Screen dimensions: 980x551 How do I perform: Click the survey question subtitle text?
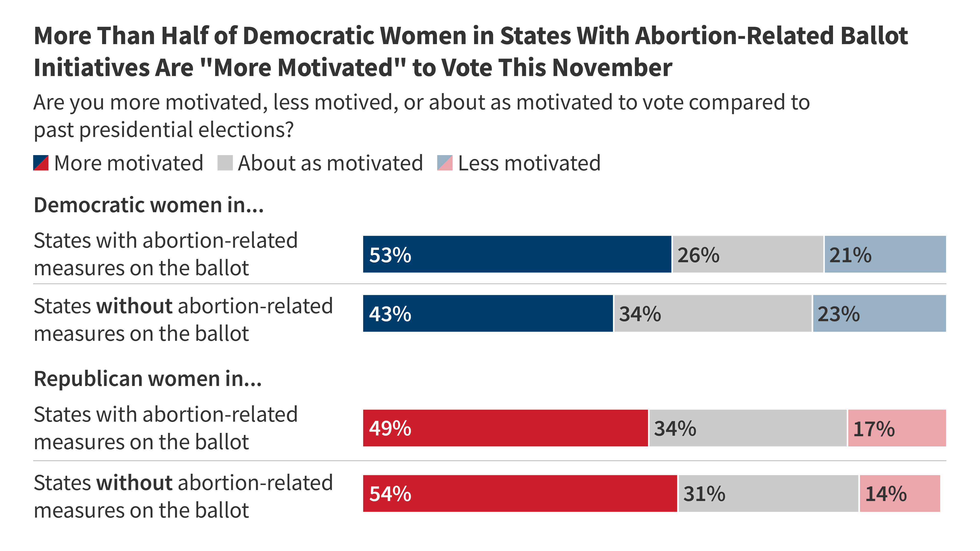coord(422,116)
